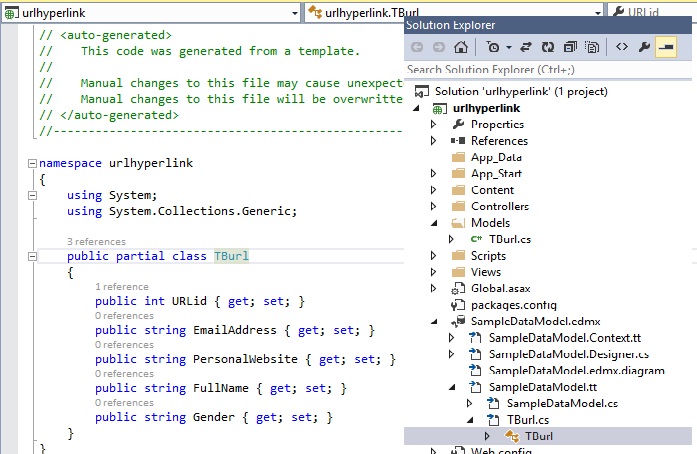This screenshot has width=697, height=454.
Task: Expand the SampleDataModel.cs node
Action: click(x=469, y=404)
